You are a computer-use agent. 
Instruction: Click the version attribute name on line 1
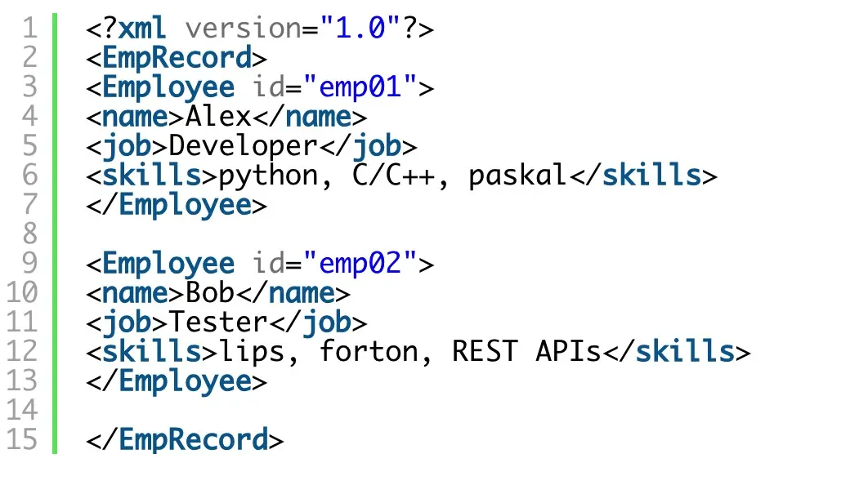[243, 29]
